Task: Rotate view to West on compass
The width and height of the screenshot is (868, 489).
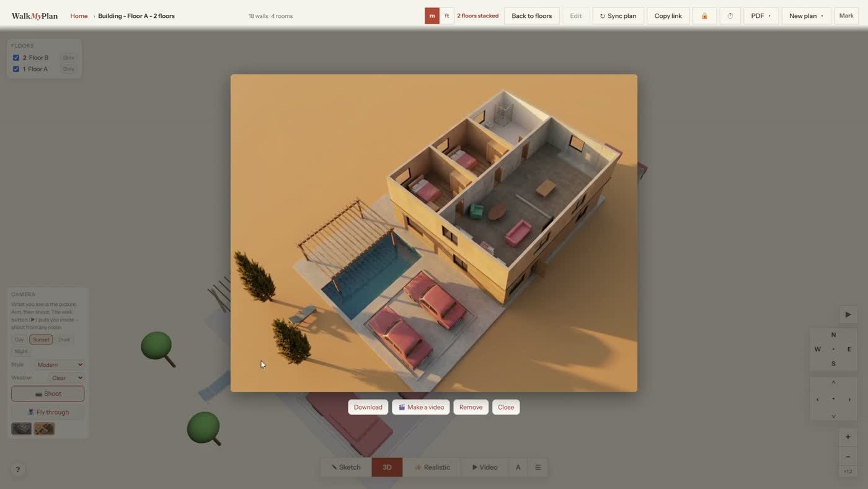Action: click(817, 349)
